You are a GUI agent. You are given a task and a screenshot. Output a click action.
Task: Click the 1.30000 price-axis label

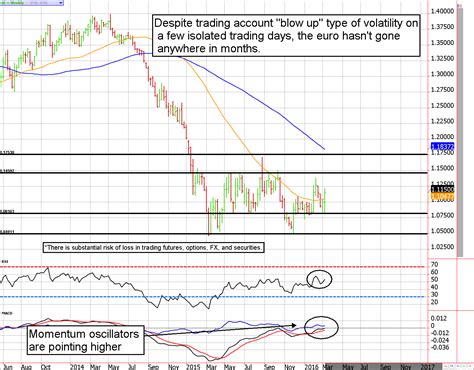442,74
